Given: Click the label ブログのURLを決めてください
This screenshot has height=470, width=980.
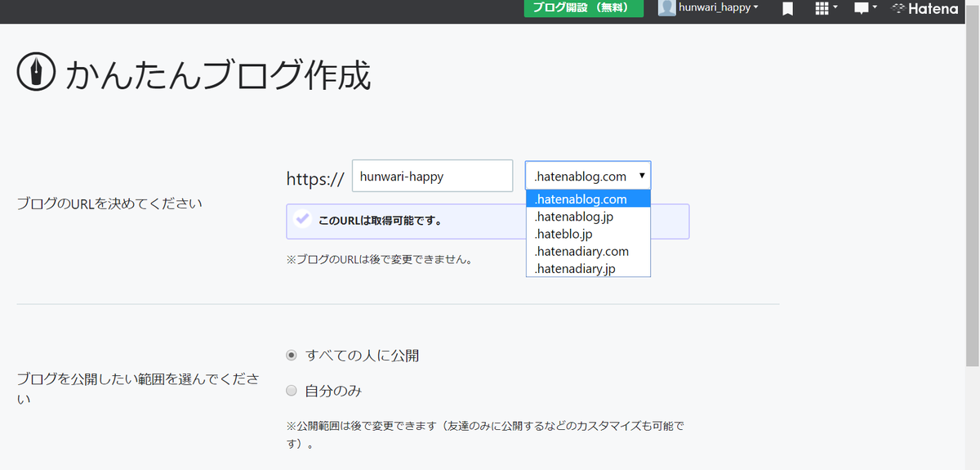Looking at the screenshot, I should 109,204.
